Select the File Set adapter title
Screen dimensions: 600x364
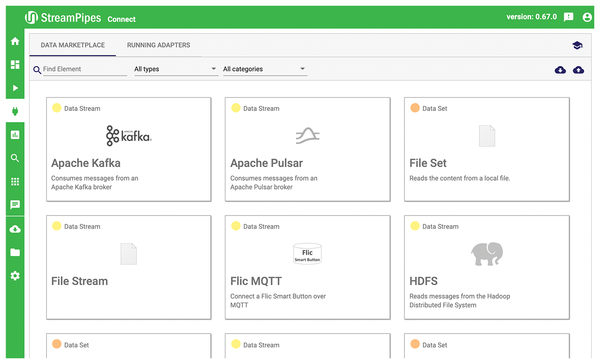428,163
